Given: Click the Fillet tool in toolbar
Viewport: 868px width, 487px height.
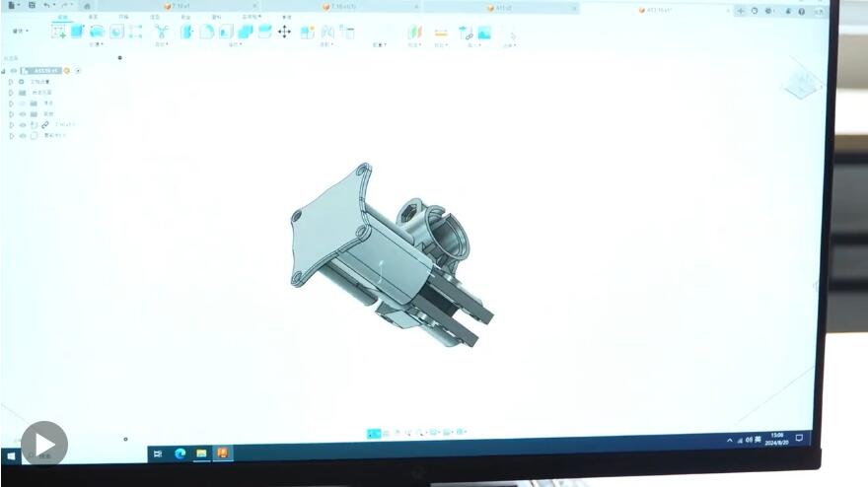Looking at the screenshot, I should [x=206, y=32].
